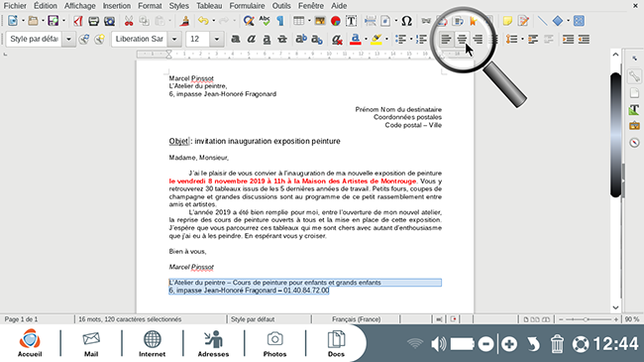Print the document using printer icon
Viewport: 644px width, 362px height.
(x=94, y=21)
